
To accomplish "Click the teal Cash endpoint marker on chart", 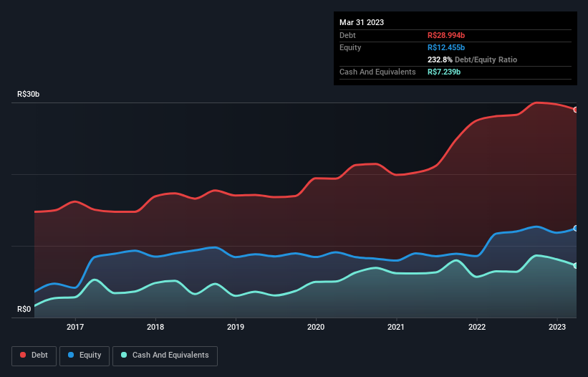I will pos(576,266).
